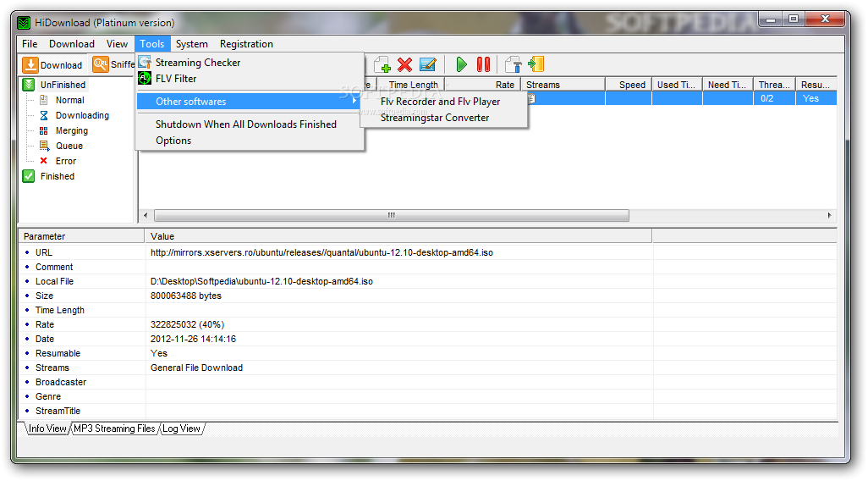Click the HiDownload title bar app icon

point(24,23)
